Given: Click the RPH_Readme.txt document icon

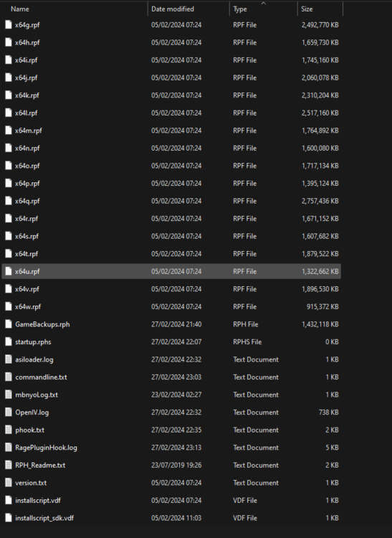Looking at the screenshot, I should coord(9,465).
